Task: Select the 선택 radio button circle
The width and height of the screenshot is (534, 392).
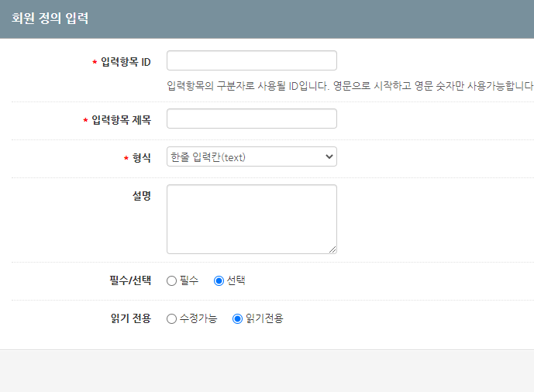Action: pyautogui.click(x=219, y=280)
